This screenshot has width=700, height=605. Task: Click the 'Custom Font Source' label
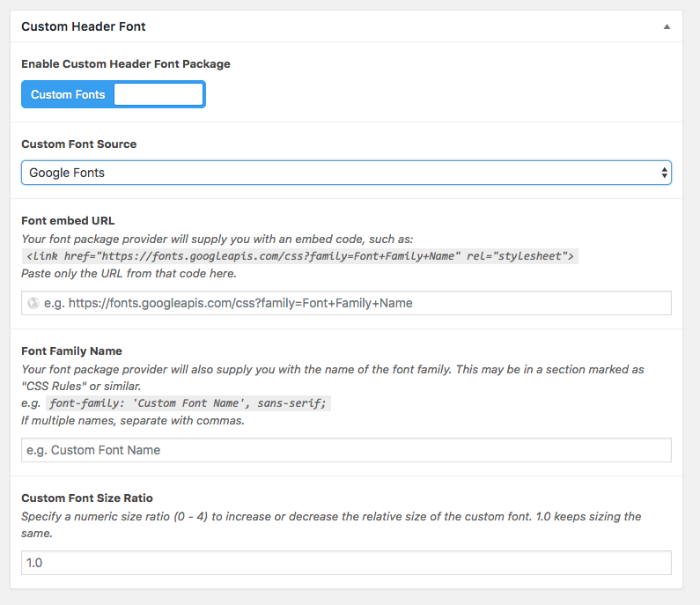click(x=79, y=144)
